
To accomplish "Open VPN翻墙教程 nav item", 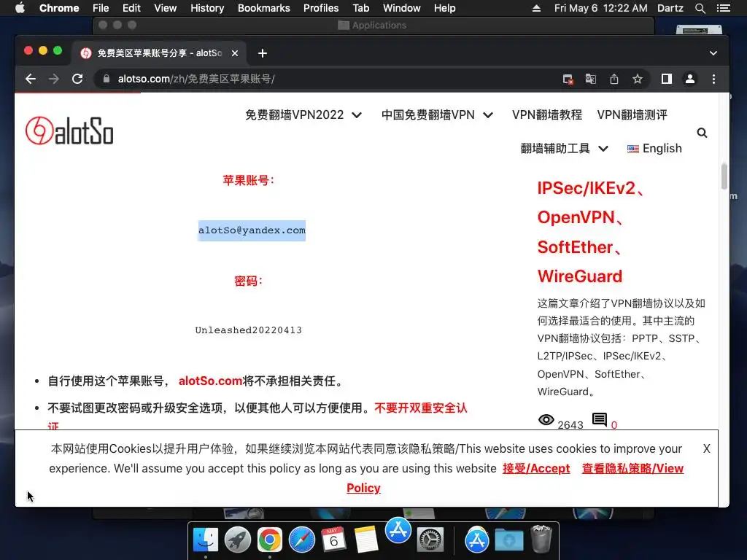I will click(x=547, y=114).
